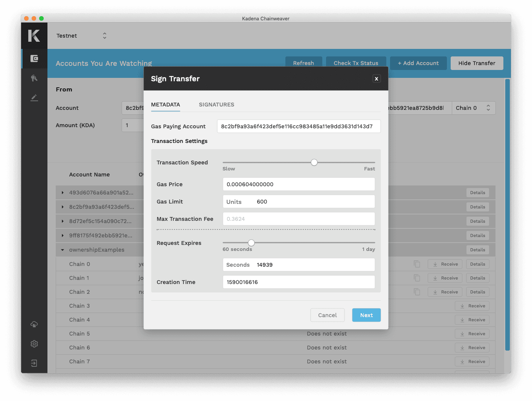Screen dimensions: 532x401
Task: Click the Kadena K logo
Action: [34, 35]
